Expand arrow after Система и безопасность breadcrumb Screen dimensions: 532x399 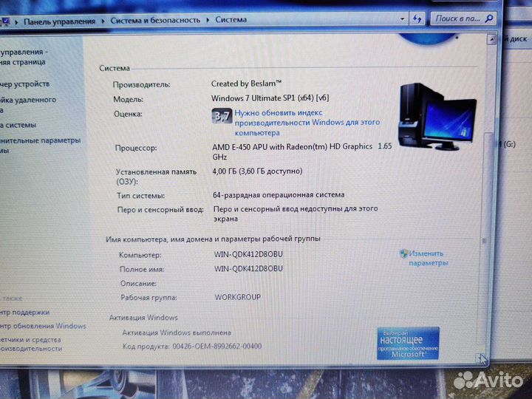click(208, 20)
